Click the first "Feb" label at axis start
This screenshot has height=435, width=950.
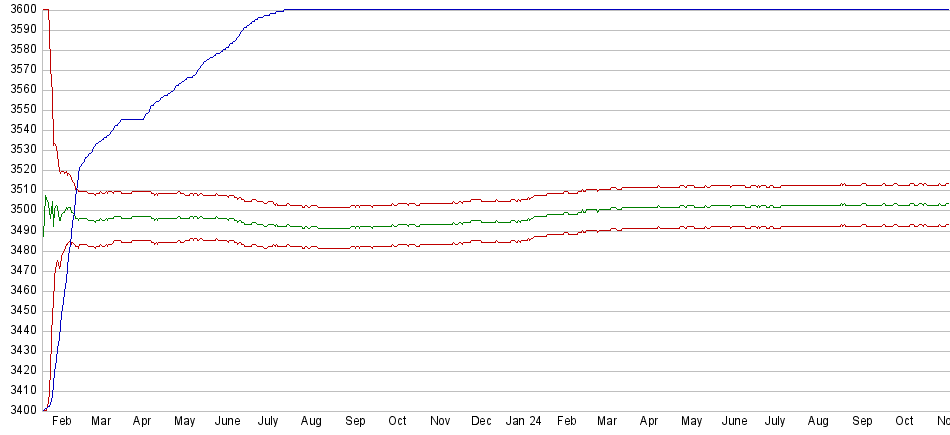(61, 422)
